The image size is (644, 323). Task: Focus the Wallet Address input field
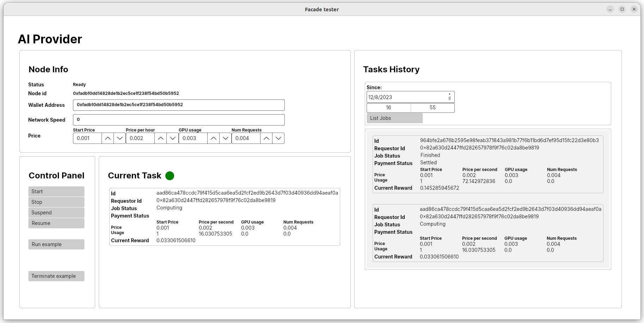click(179, 105)
